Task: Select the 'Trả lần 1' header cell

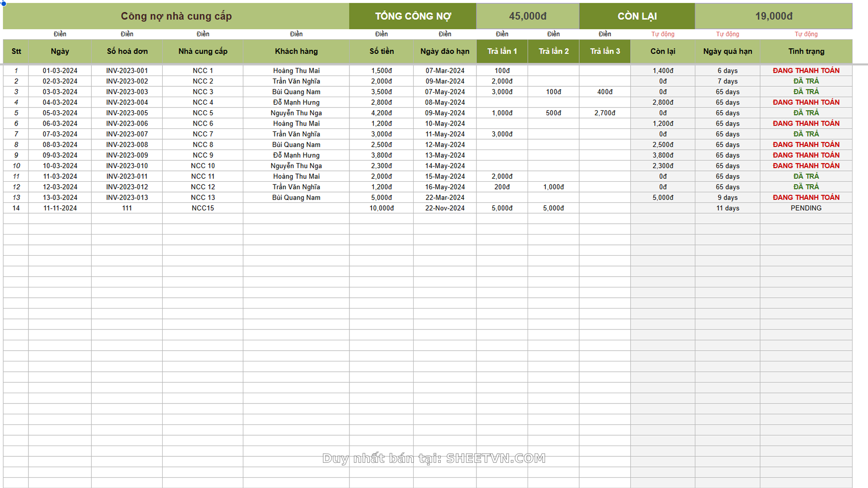Action: tap(502, 52)
